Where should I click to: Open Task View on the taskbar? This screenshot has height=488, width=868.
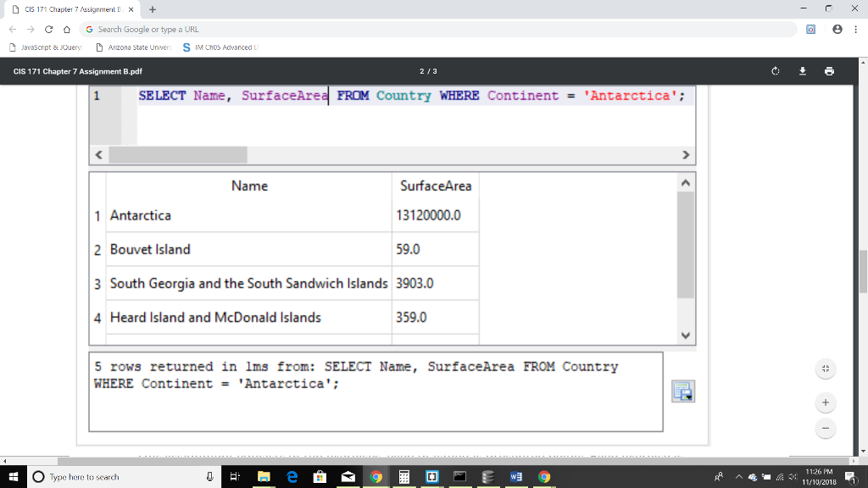click(x=235, y=476)
